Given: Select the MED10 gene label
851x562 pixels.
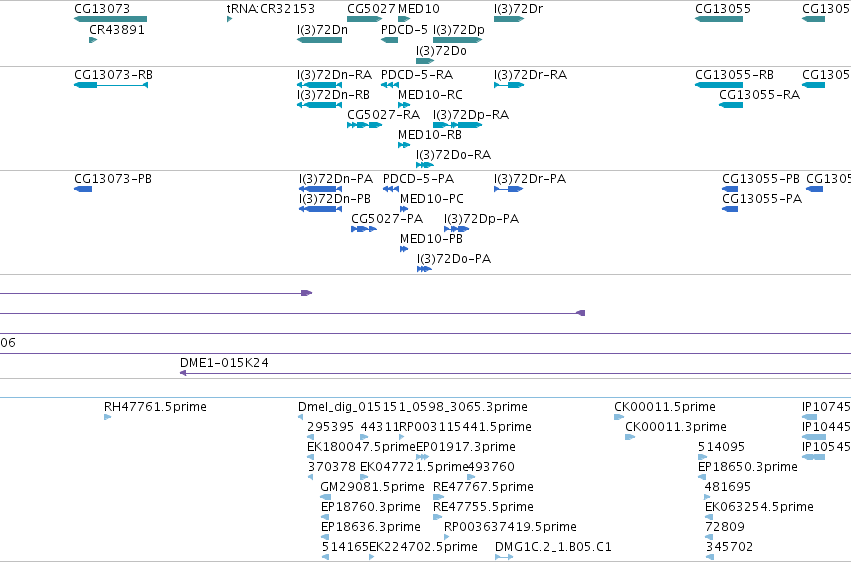Looking at the screenshot, I should pos(418,9).
